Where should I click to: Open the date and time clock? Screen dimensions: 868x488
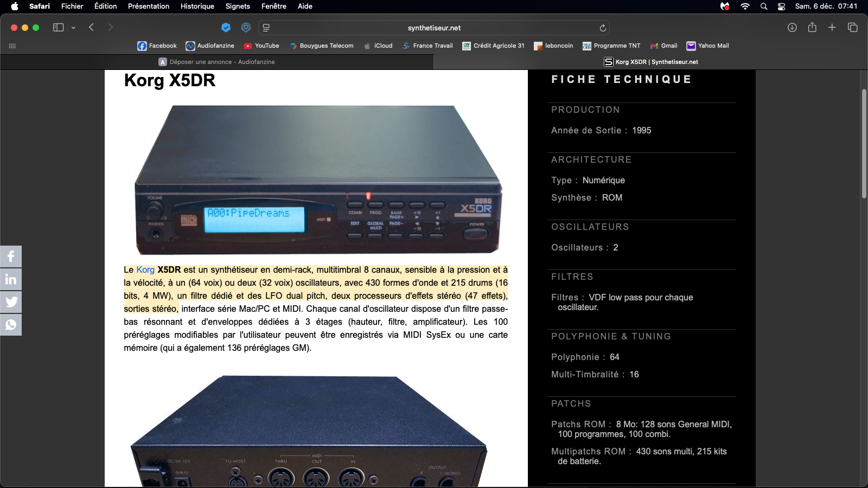pos(826,7)
